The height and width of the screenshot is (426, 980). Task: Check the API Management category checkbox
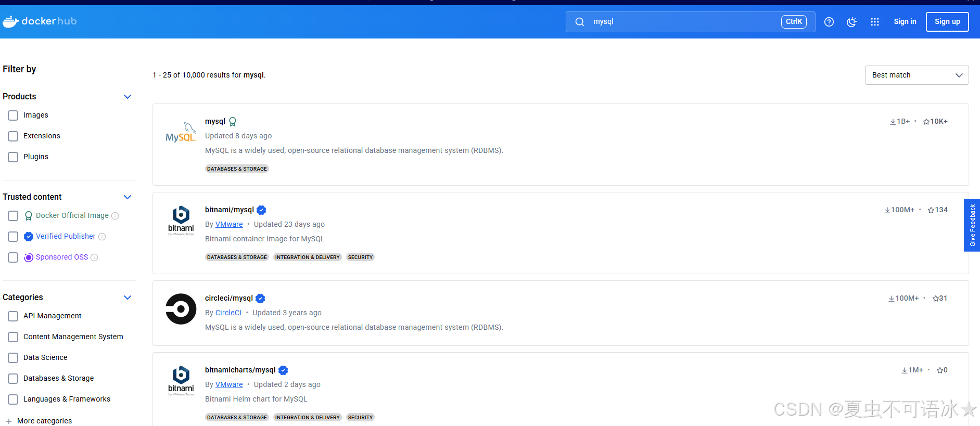click(13, 316)
